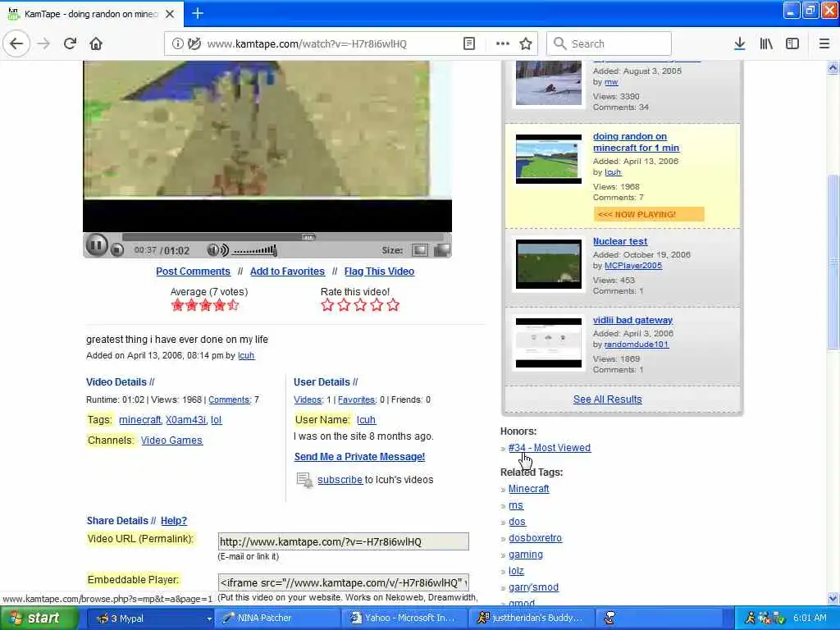The height and width of the screenshot is (630, 840).
Task: Open the lol tag
Action: tap(216, 420)
